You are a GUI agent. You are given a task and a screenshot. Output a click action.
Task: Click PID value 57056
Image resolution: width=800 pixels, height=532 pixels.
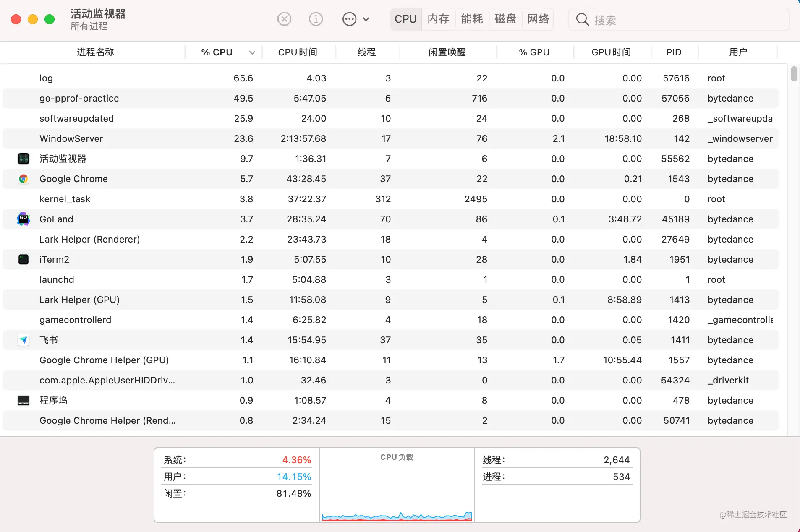coord(675,98)
